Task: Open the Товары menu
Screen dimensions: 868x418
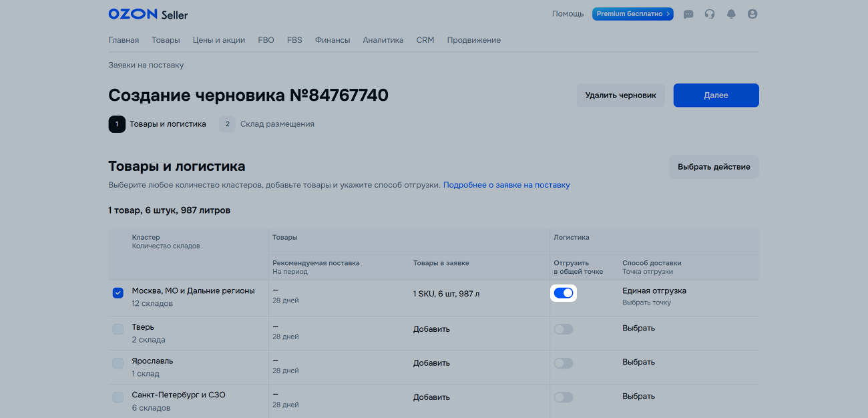Action: pyautogui.click(x=166, y=40)
